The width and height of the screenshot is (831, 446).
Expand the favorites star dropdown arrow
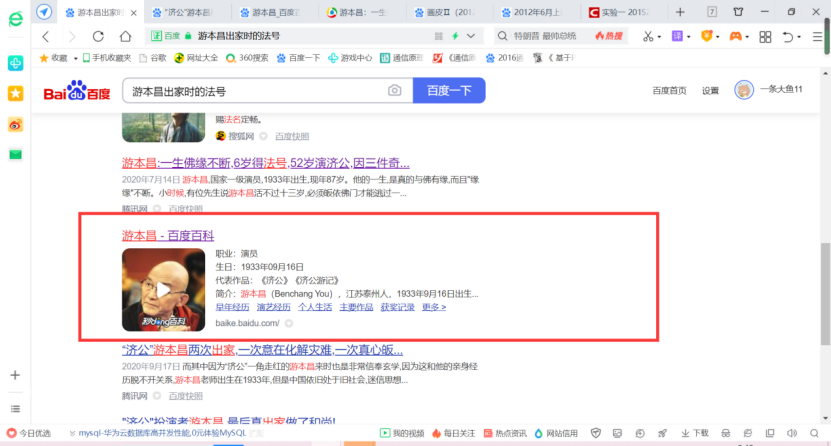tap(75, 58)
